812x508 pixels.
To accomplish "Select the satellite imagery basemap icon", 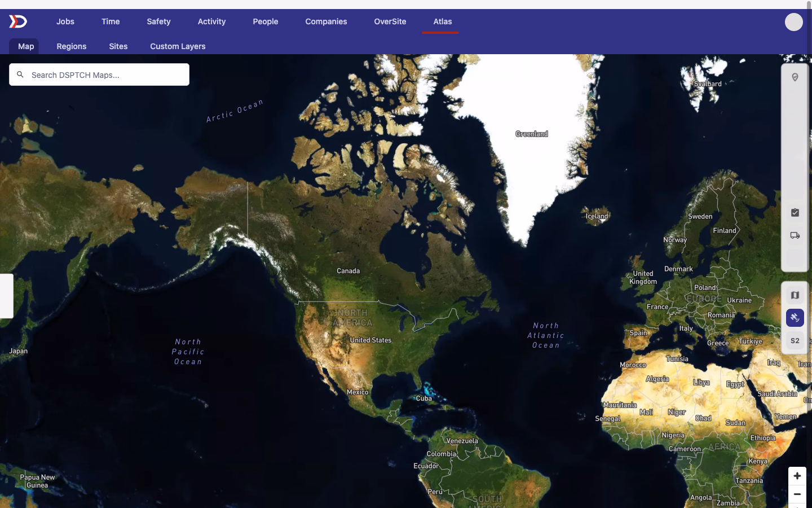I will tap(795, 318).
